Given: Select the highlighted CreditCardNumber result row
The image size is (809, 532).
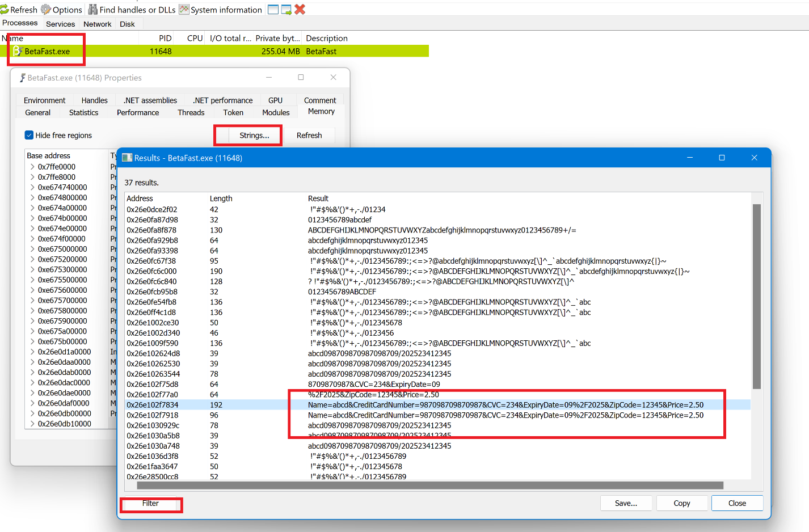Looking at the screenshot, I should (397, 404).
